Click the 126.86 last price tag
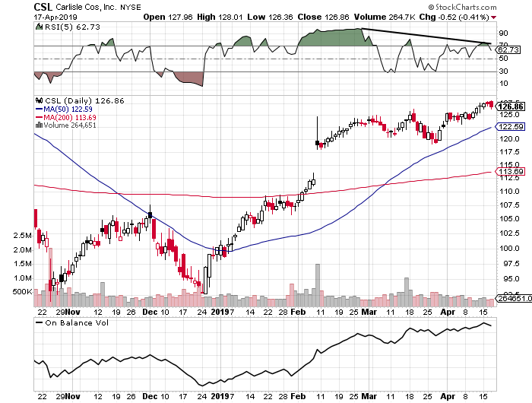This screenshot has height=403, width=532. 511,106
